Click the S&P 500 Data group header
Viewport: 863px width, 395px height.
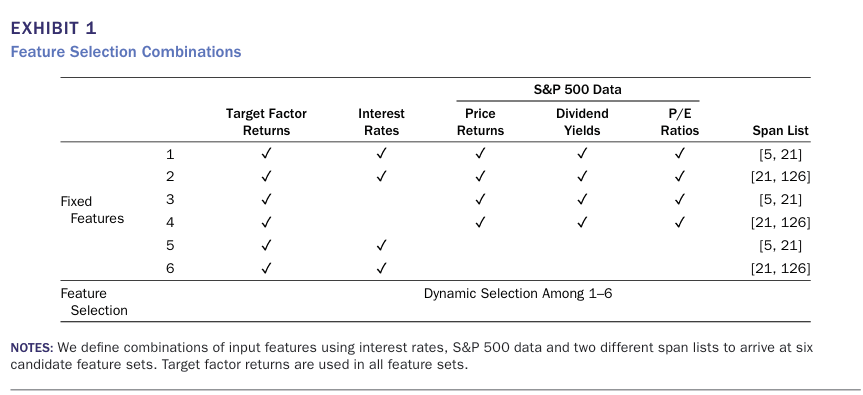(x=577, y=90)
